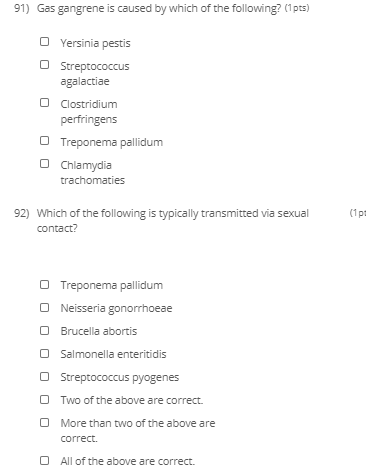Select the Streptococcus agalactiae checkbox

[44, 65]
